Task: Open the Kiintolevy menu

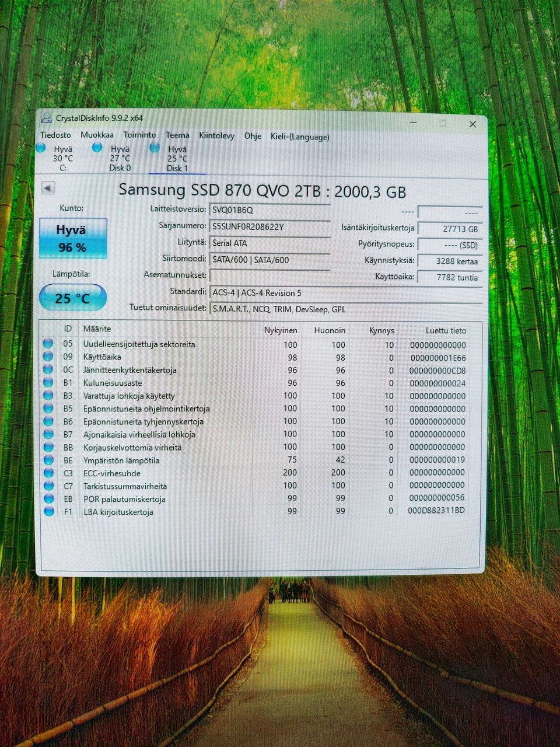Action: click(x=216, y=136)
